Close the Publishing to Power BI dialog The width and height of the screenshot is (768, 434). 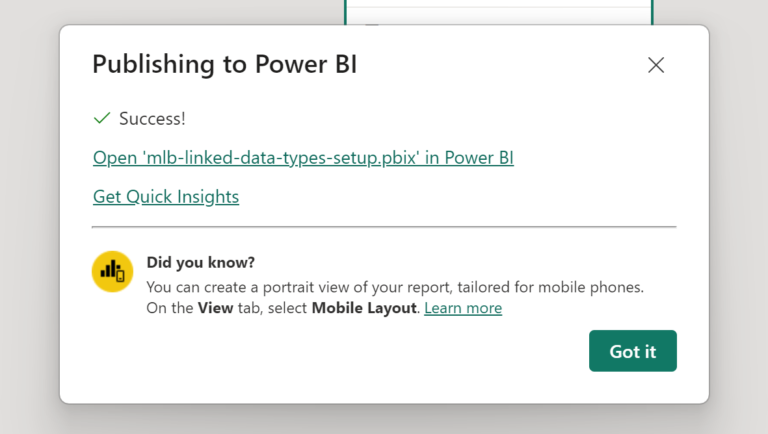click(656, 65)
